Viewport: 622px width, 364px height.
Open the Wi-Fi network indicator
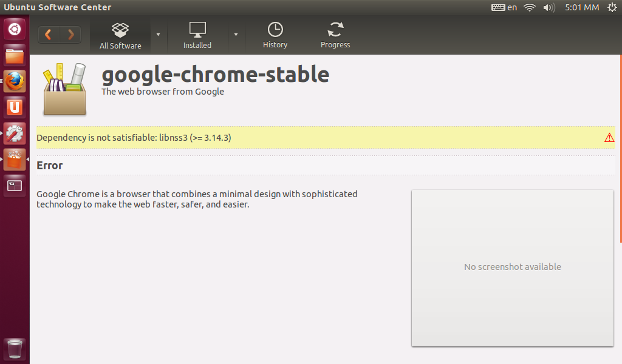click(x=530, y=7)
